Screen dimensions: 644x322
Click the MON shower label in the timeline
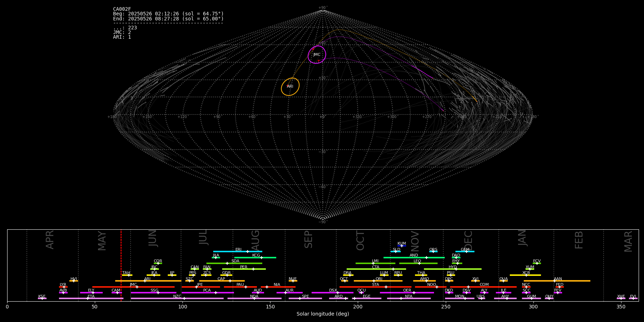tap(460, 297)
